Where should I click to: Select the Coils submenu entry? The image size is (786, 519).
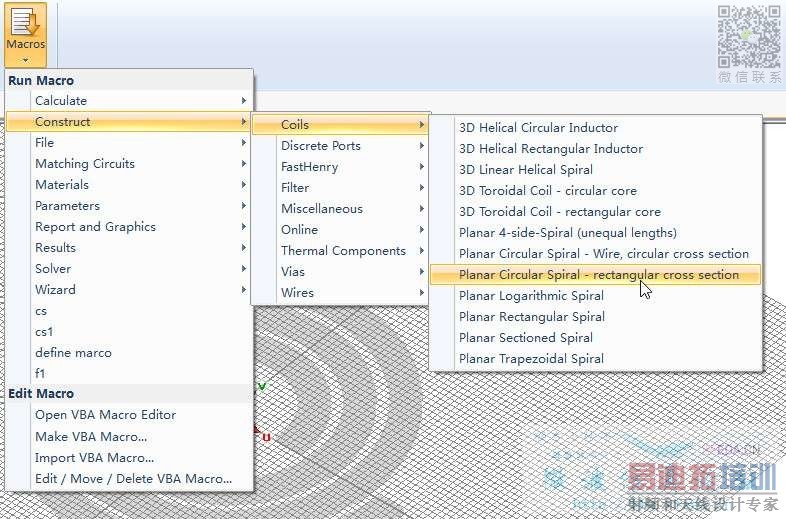coord(340,125)
